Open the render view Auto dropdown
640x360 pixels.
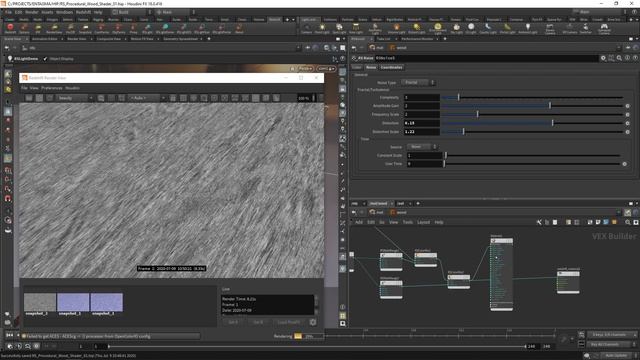[147, 98]
